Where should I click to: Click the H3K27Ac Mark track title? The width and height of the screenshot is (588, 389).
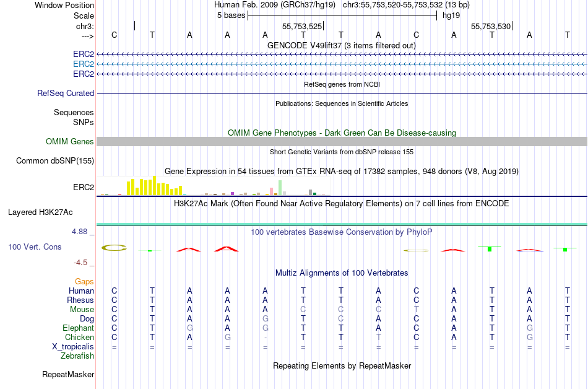pyautogui.click(x=342, y=204)
